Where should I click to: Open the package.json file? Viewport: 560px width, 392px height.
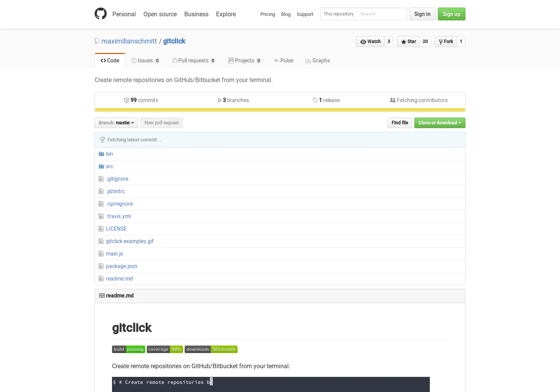[x=121, y=266]
